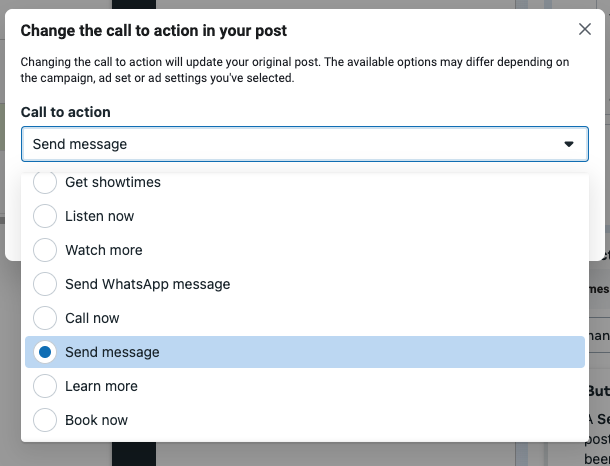
Task: Click the highlighted Send message option text
Action: pos(112,352)
